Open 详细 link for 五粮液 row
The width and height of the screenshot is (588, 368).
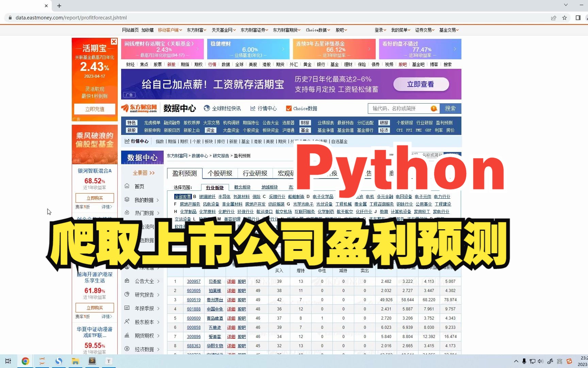231,327
